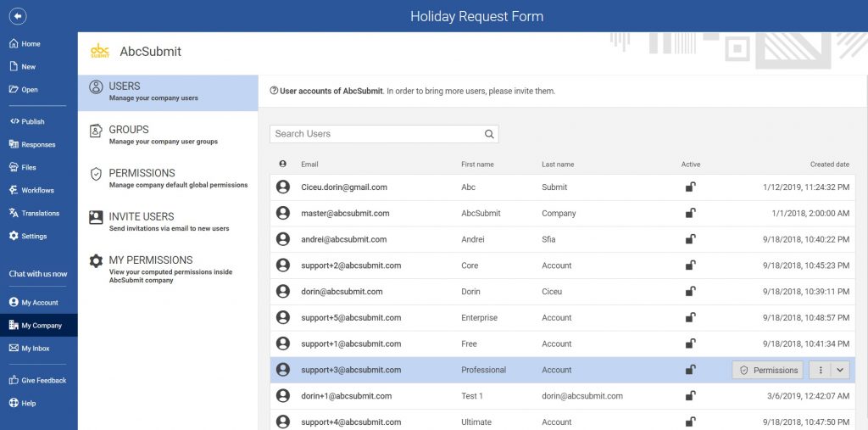Image resolution: width=868 pixels, height=430 pixels.
Task: Click the back arrow icon at top left
Action: coord(18,16)
